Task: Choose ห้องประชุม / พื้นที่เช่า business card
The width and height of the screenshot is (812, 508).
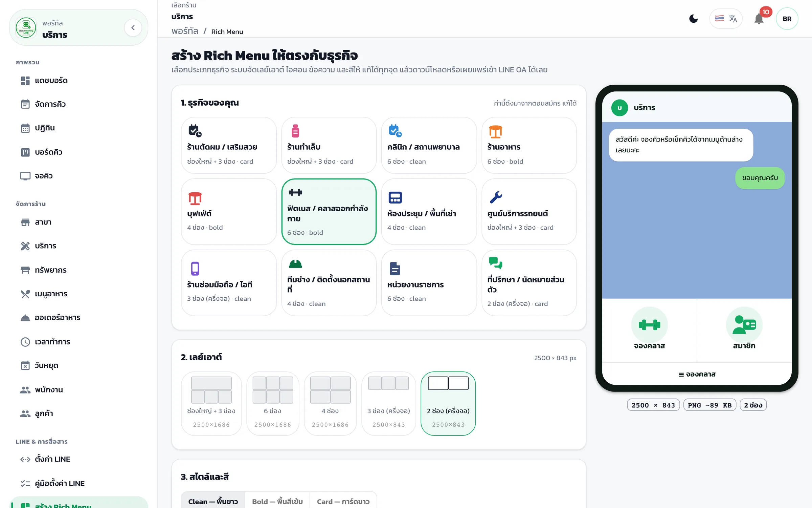Action: coord(429,212)
